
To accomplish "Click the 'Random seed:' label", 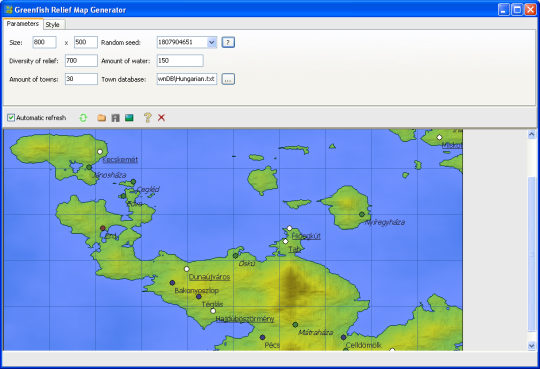I will click(121, 43).
